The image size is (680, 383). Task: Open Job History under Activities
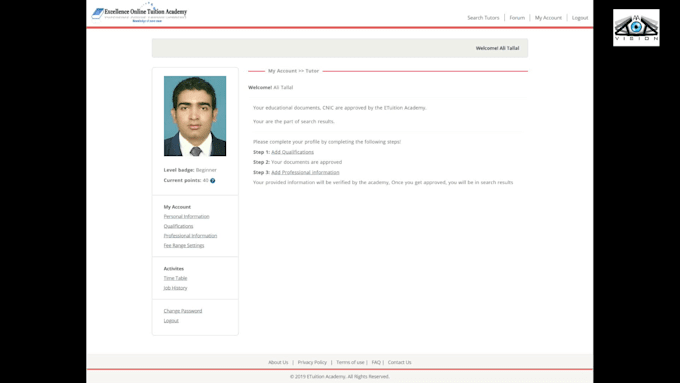click(175, 288)
